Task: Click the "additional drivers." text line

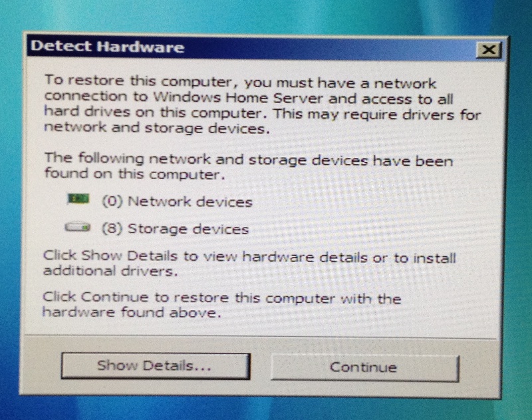Action: (x=110, y=271)
